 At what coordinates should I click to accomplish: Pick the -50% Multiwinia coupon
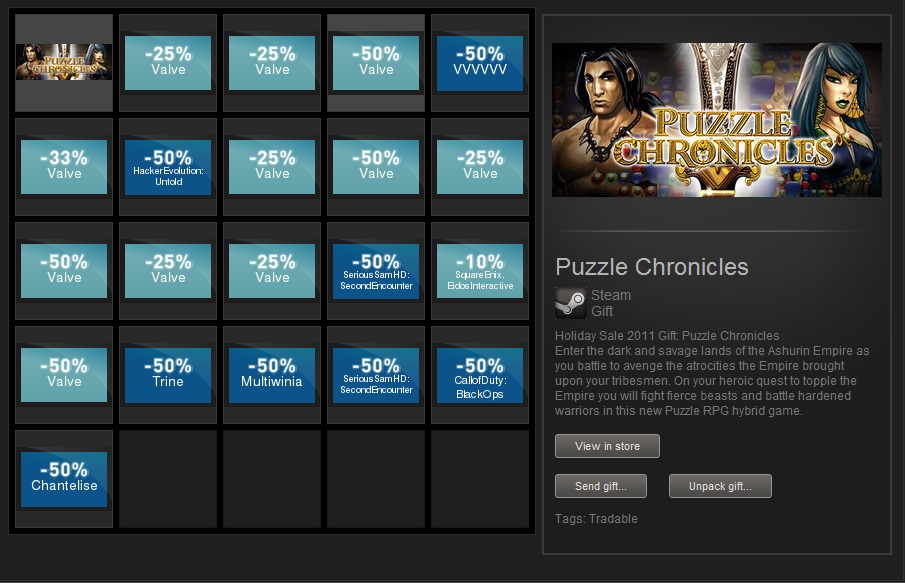[272, 374]
